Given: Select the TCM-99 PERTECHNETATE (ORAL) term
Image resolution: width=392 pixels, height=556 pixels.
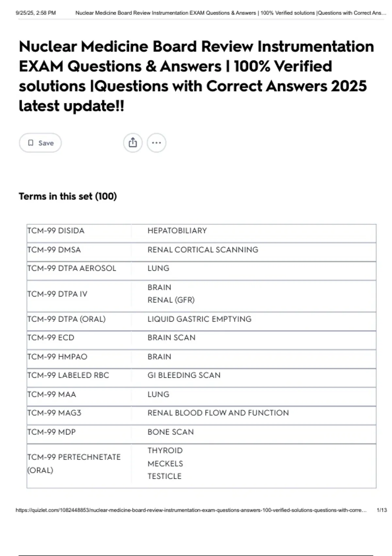Looking at the screenshot, I should tap(74, 463).
